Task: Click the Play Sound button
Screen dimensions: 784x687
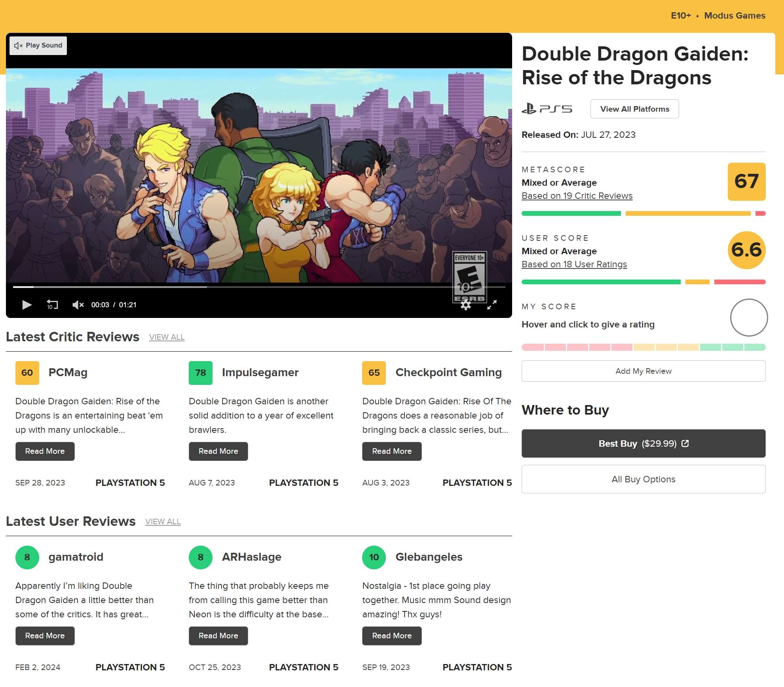Action: pyautogui.click(x=38, y=46)
